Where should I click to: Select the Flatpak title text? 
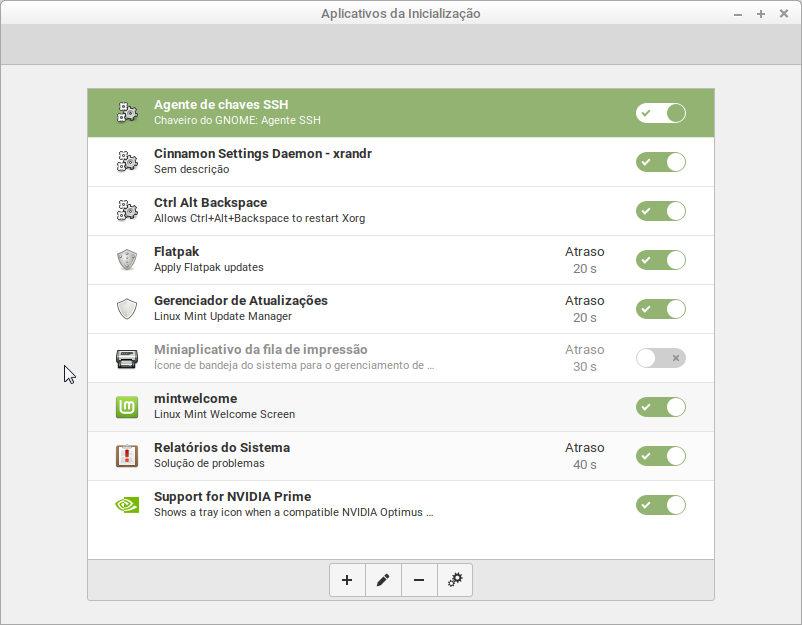(176, 252)
